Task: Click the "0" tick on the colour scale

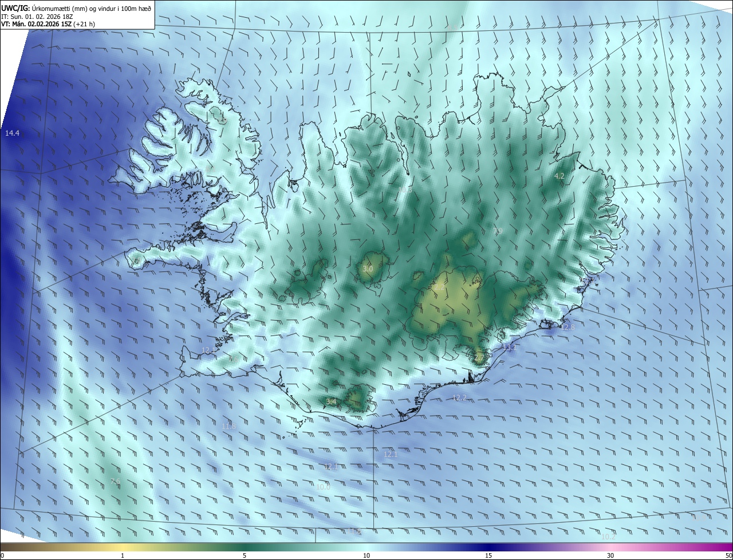Action: pyautogui.click(x=2, y=555)
